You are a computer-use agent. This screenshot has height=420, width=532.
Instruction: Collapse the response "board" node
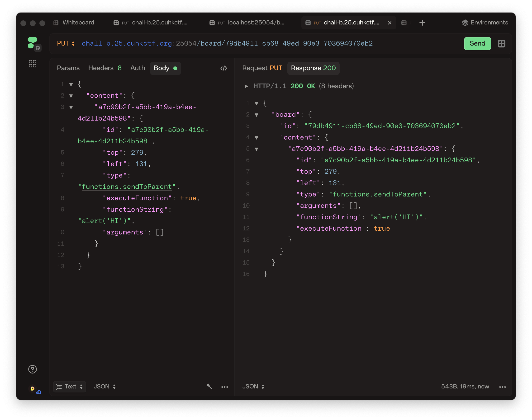tap(256, 115)
